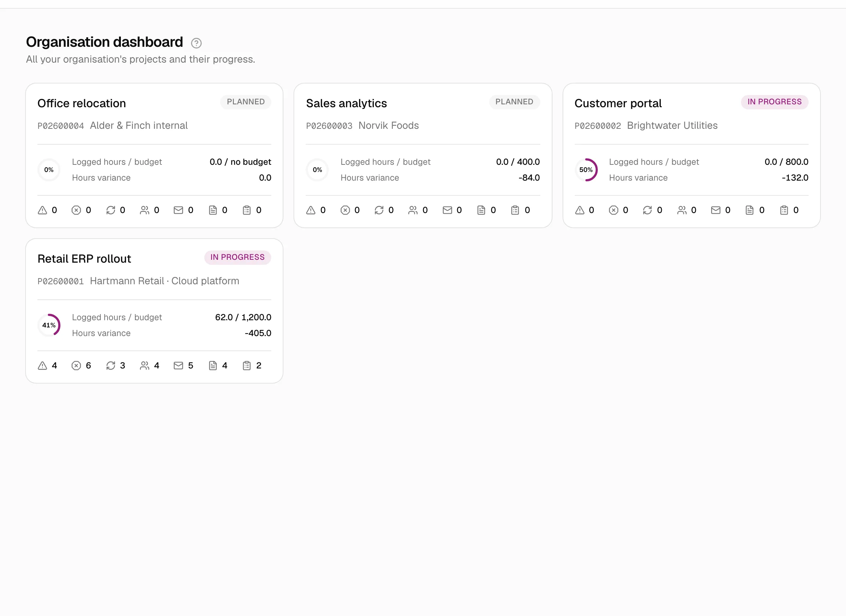Click the refresh arrows icon on Retail ERP rollout
This screenshot has width=846, height=616.
[x=111, y=366]
